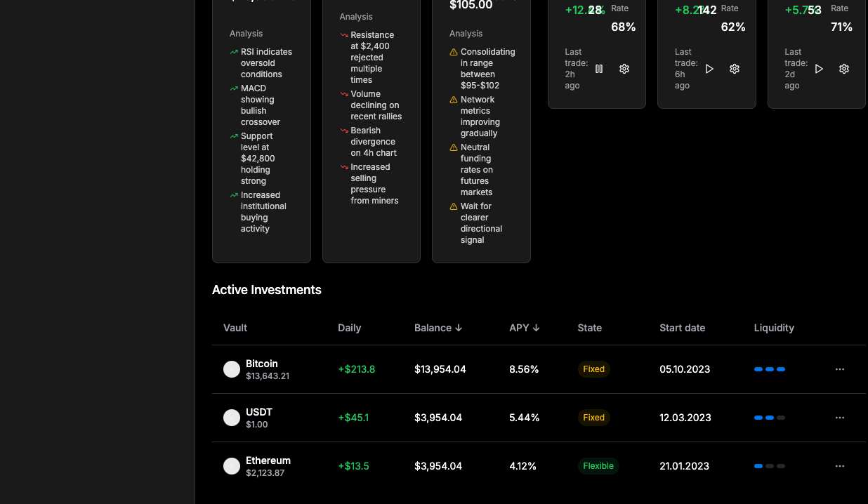The height and width of the screenshot is (504, 868).
Task: Open settings for the 68% rate bot
Action: pos(624,69)
